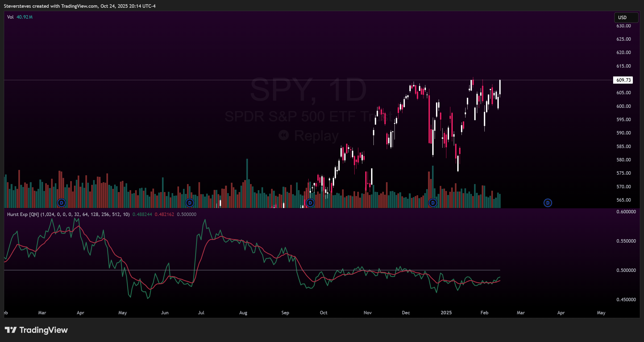Image resolution: width=644 pixels, height=342 pixels.
Task: Click the 630.00 price axis label
Action: pos(624,26)
